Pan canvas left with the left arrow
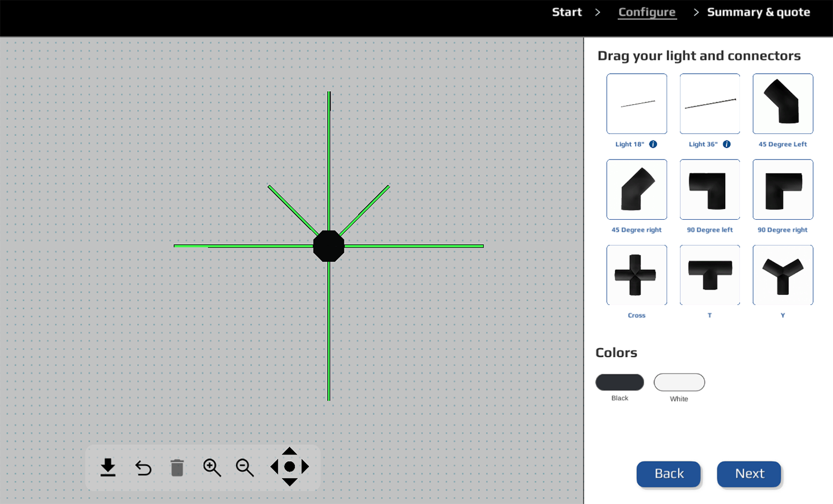The height and width of the screenshot is (504, 833). click(x=274, y=466)
